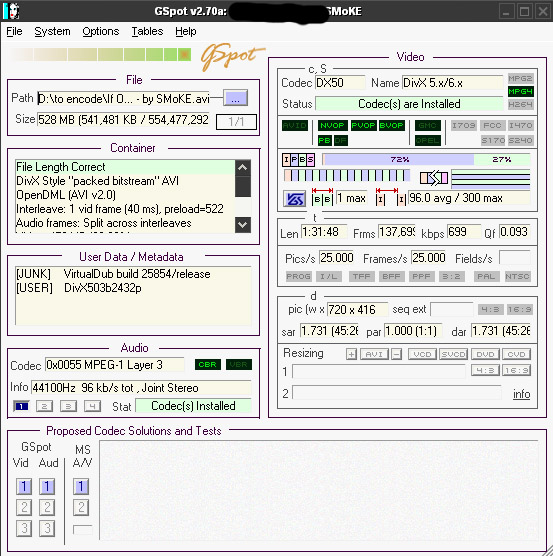
Task: Click the Resizing row 1 field
Action: 379,371
